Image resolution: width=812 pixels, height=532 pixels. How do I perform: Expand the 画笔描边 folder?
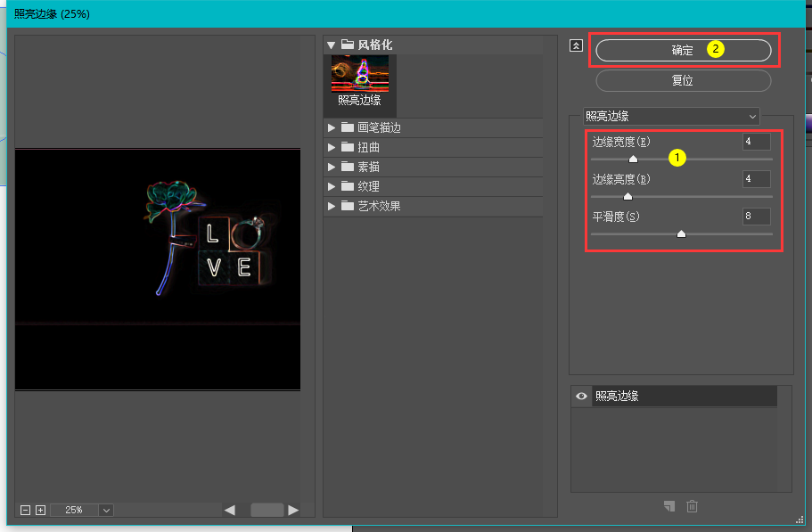point(332,127)
